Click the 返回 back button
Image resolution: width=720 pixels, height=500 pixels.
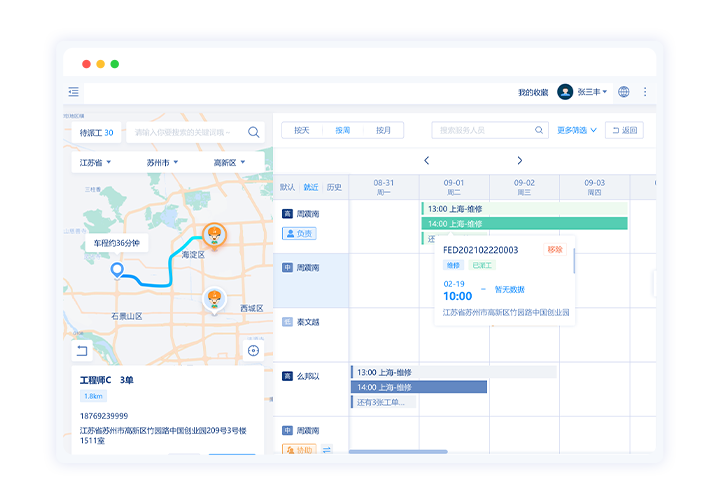tap(624, 130)
